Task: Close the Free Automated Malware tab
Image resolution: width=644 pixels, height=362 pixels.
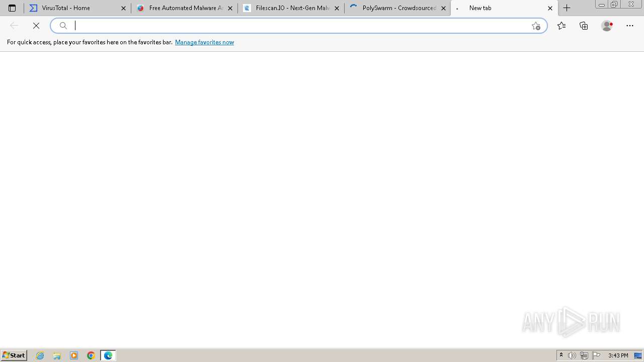Action: pos(230,8)
